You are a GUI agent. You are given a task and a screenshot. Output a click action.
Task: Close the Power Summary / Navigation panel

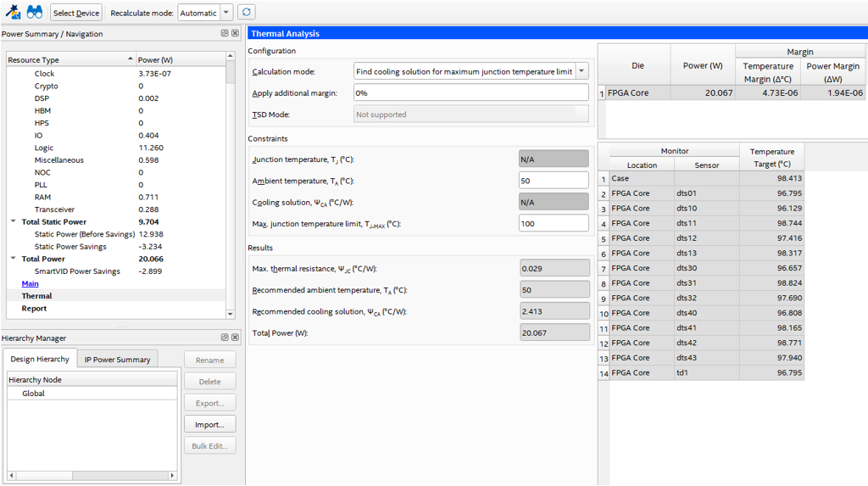point(235,34)
